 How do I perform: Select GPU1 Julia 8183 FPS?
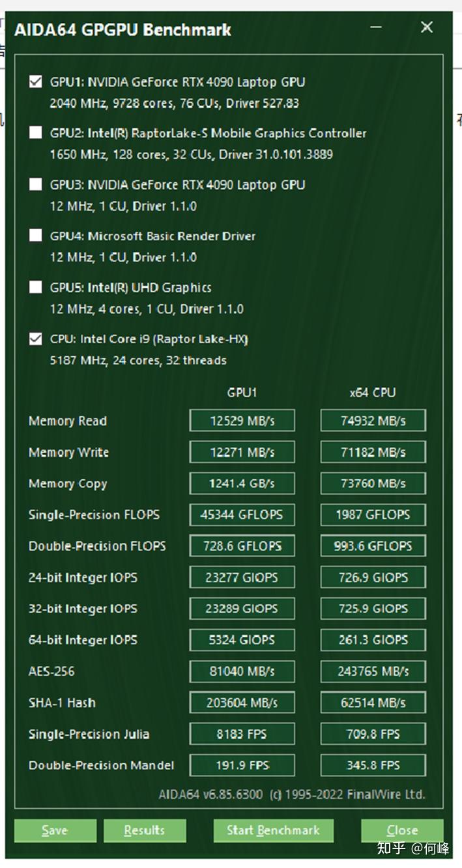242,733
